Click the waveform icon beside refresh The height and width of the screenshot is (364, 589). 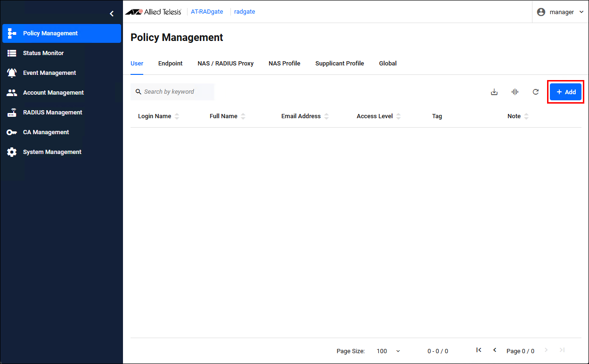pos(515,92)
